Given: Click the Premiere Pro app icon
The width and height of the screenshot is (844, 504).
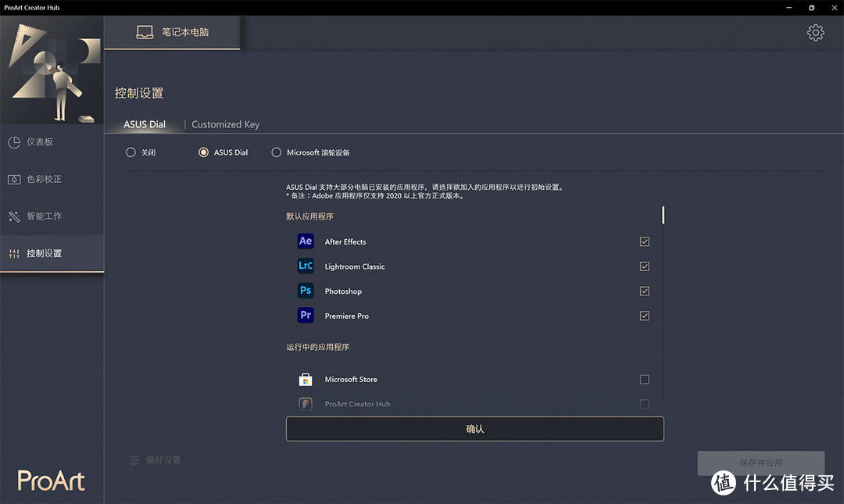Looking at the screenshot, I should click(306, 316).
